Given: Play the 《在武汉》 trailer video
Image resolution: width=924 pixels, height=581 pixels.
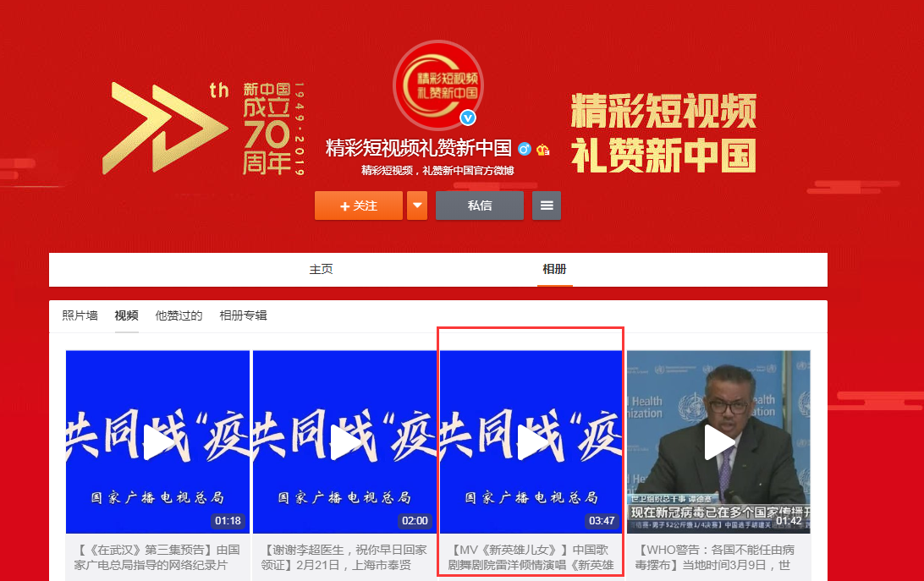Looking at the screenshot, I should pyautogui.click(x=157, y=442).
